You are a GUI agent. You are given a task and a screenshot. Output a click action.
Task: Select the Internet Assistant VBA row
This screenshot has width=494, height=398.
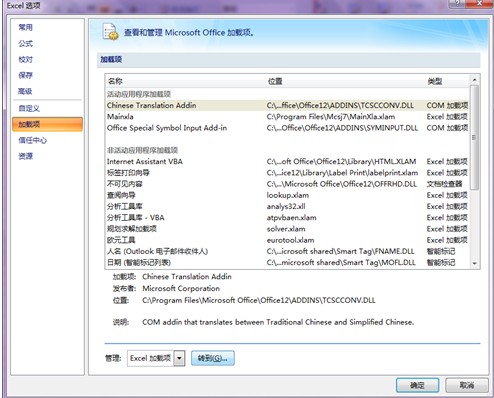(287, 162)
